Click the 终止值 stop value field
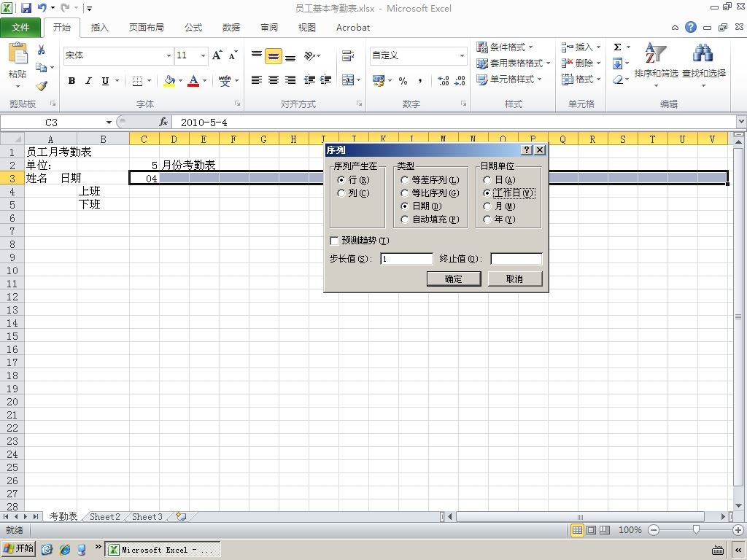The width and height of the screenshot is (747, 560). [x=516, y=259]
